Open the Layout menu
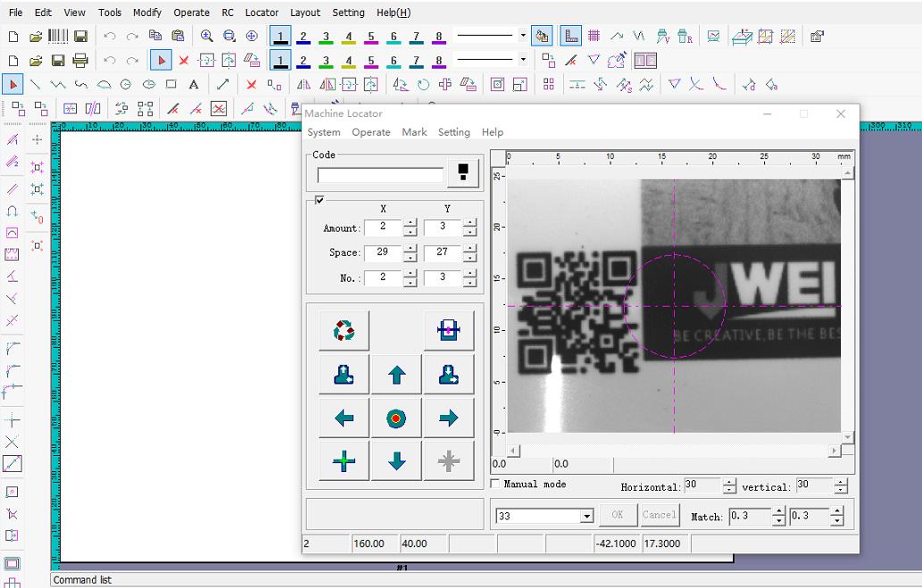The height and width of the screenshot is (588, 922). (x=305, y=12)
